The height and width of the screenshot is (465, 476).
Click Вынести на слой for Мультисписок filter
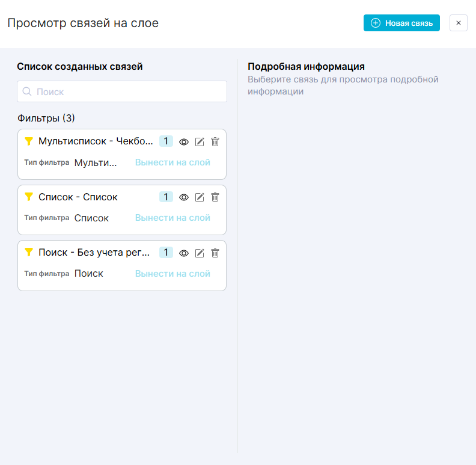(x=172, y=162)
